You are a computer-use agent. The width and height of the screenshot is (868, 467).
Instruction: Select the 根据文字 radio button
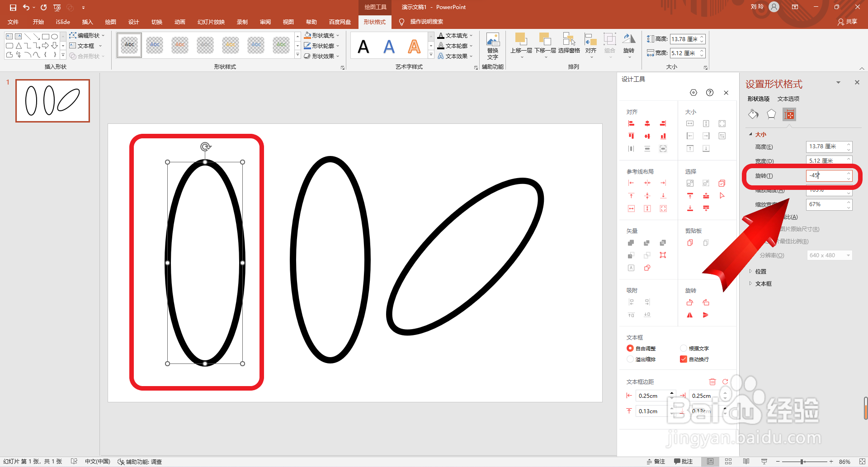point(683,348)
